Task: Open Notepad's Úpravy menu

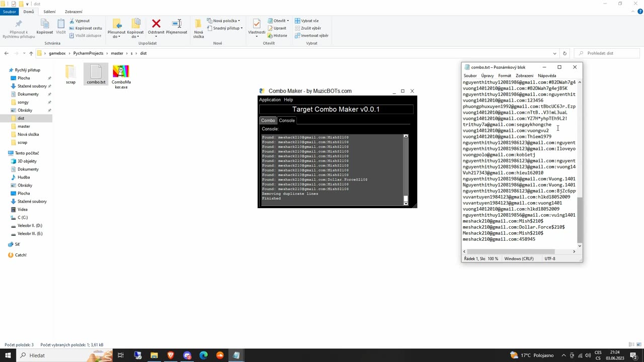Action: [487, 76]
